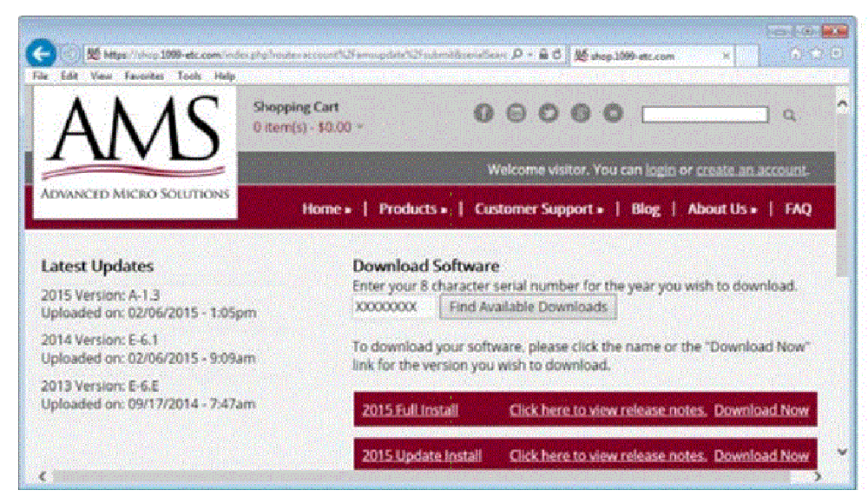Open the Blog navigation item

click(646, 208)
